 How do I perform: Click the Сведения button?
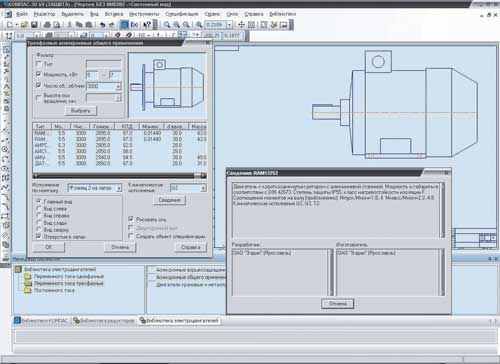pos(169,200)
